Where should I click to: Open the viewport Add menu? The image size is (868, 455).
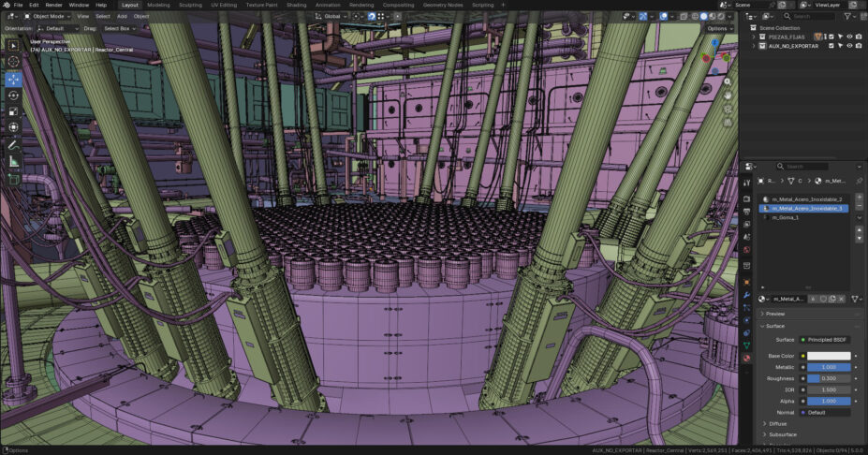tap(122, 16)
